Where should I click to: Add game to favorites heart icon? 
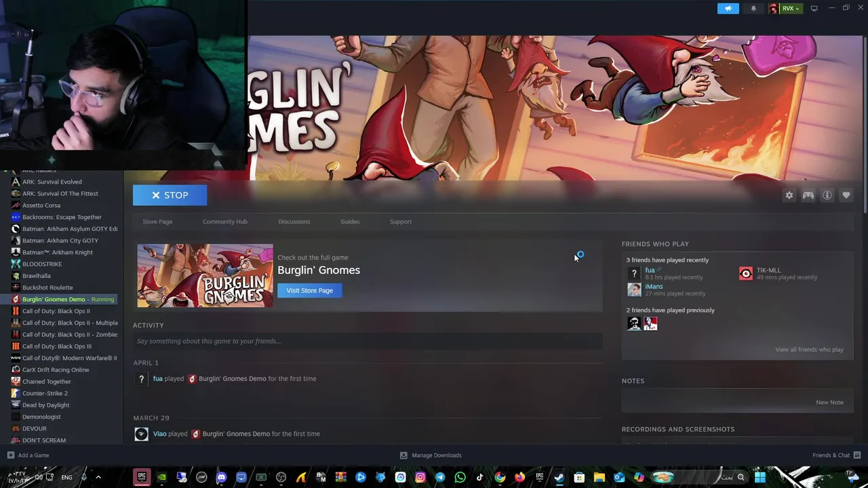click(x=846, y=195)
